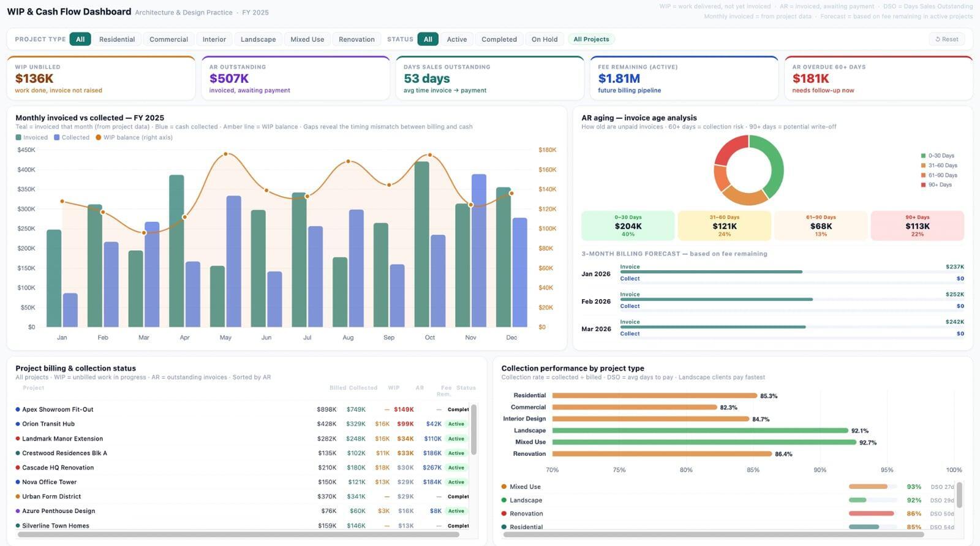The image size is (980, 546).
Task: Filter project type to Residential
Action: point(116,39)
